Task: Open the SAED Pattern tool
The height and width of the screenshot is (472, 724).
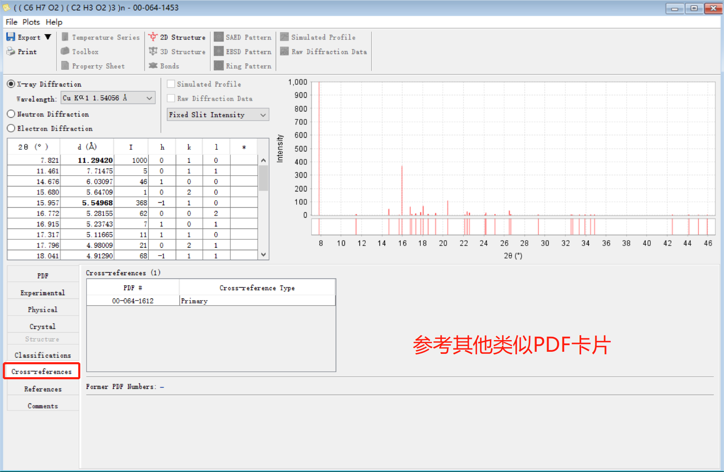Action: tap(219, 37)
